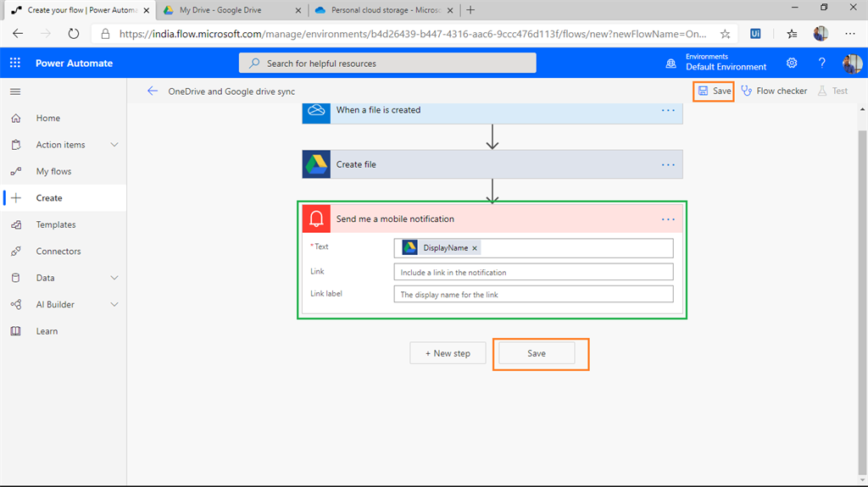Click the scrollbar down arrow
Viewport: 868px width, 487px height.
(862, 480)
